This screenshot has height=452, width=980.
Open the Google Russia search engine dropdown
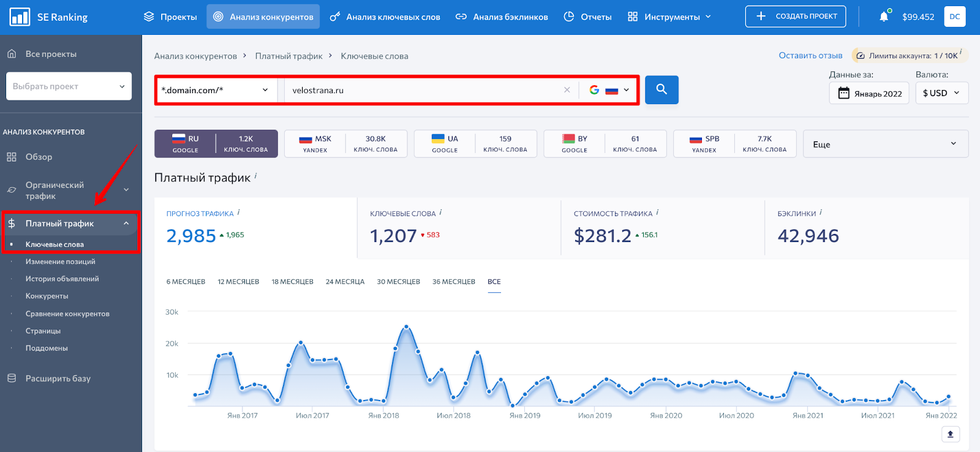[609, 90]
